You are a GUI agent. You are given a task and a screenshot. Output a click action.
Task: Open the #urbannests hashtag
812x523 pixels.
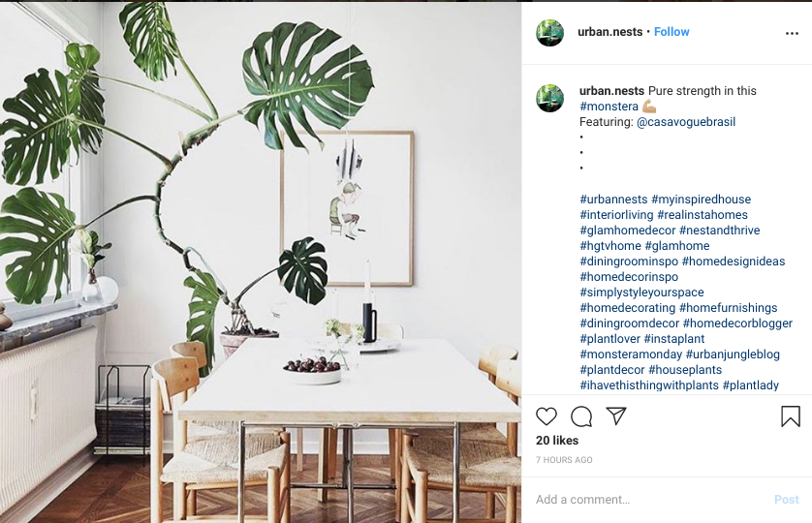(613, 200)
